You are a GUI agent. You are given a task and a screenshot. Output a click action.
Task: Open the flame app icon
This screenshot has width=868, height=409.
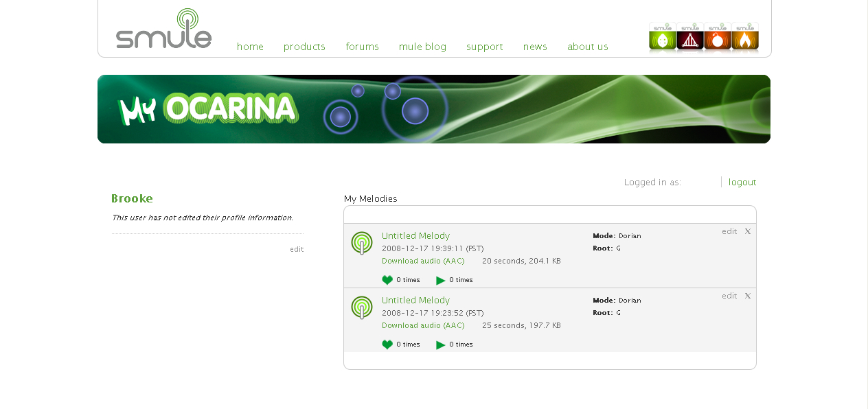pyautogui.click(x=744, y=38)
